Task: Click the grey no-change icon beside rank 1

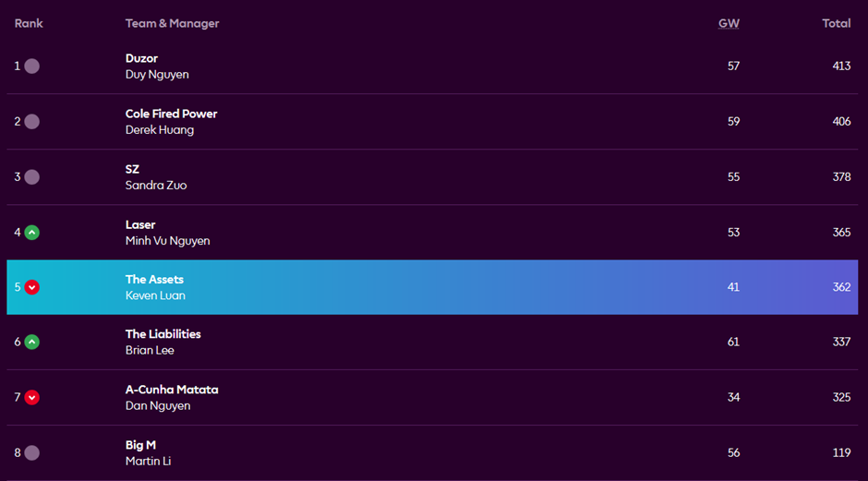Action: coord(32,66)
